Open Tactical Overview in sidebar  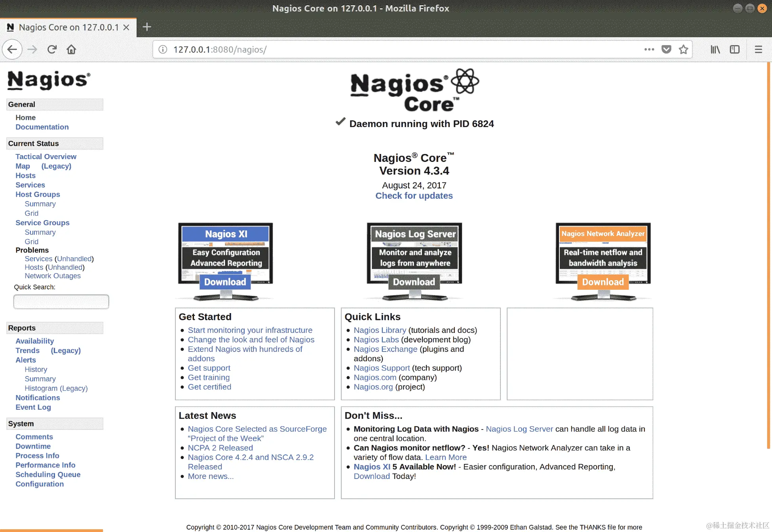tap(46, 157)
